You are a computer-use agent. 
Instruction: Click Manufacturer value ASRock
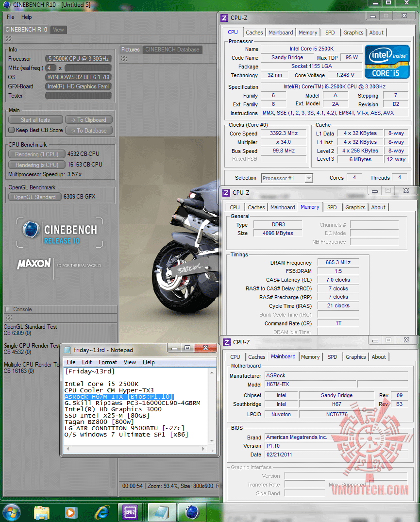tap(336, 375)
